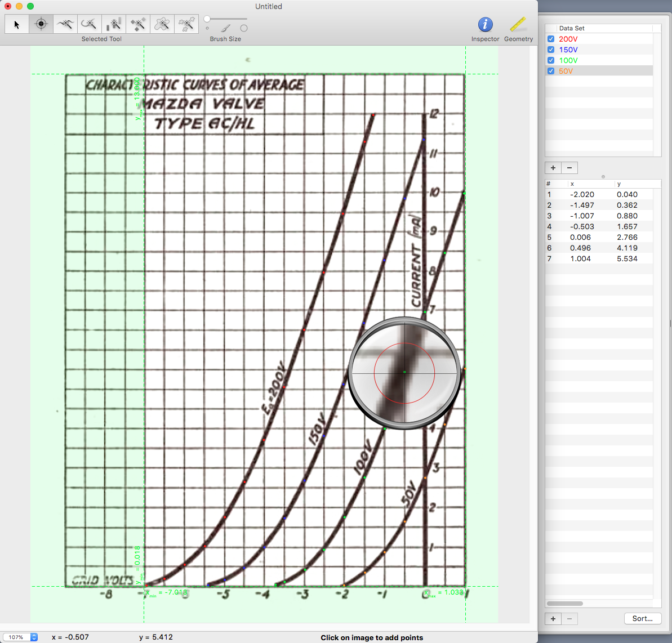Screen dimensions: 672x643
Task: Click the paintbrush icon under Brush Size
Action: pyautogui.click(x=225, y=28)
